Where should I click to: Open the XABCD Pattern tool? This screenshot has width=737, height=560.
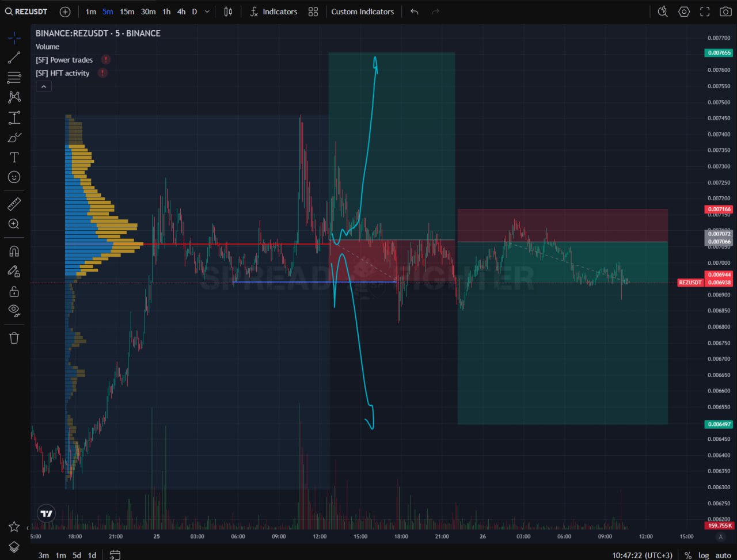click(x=14, y=97)
